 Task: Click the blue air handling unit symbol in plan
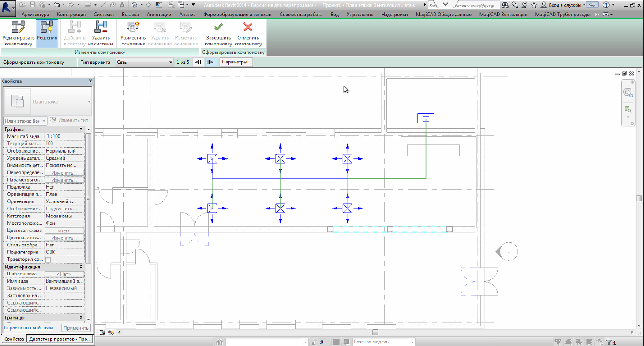[x=426, y=118]
